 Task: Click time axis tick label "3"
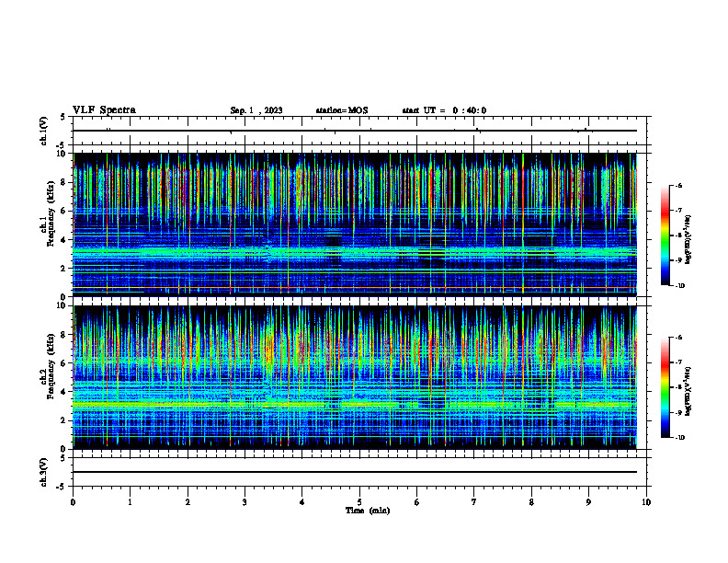[245, 502]
